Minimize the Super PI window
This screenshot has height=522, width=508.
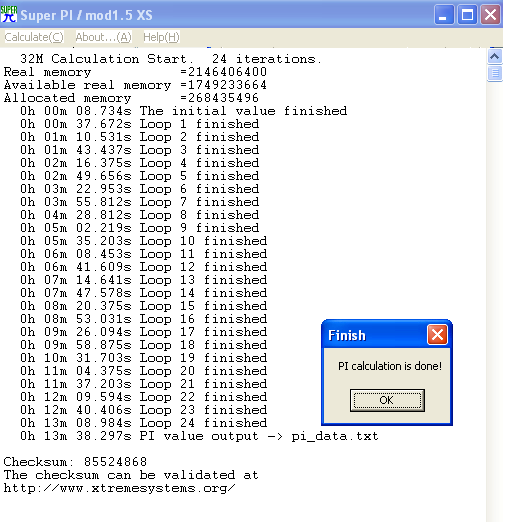coord(444,15)
